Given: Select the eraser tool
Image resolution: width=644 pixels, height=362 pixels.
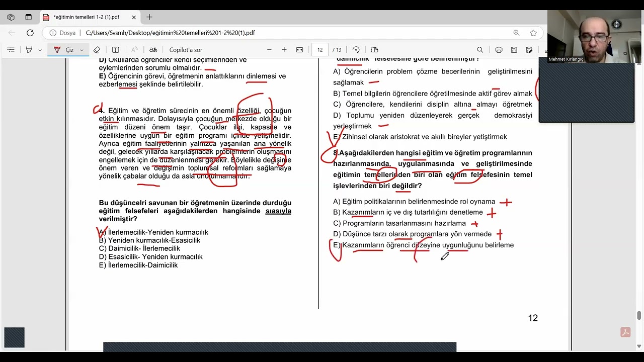Looking at the screenshot, I should [97, 50].
